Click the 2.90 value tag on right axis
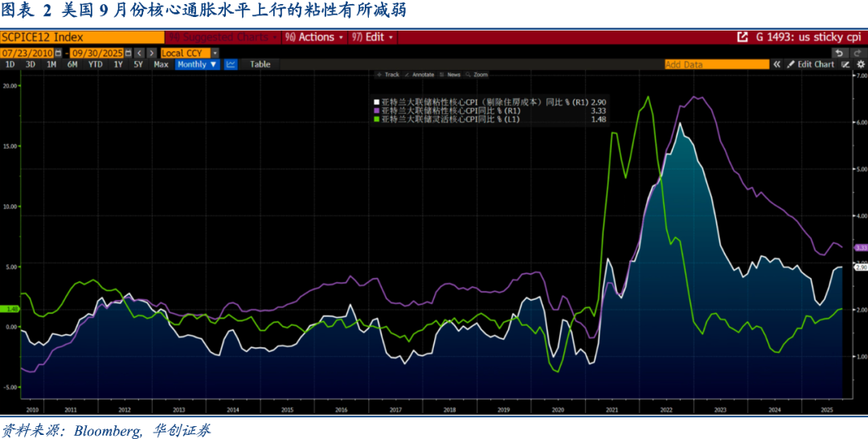Viewport: 868px width, 439px height. coord(862,268)
